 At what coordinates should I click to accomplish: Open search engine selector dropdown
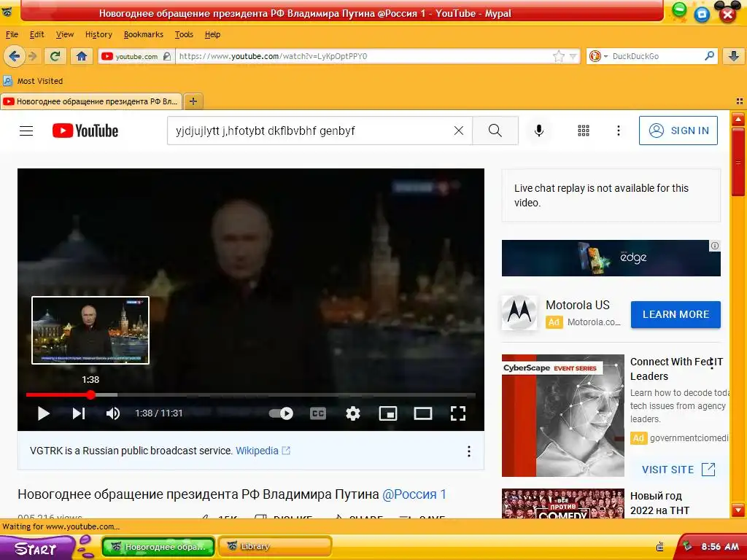[599, 56]
